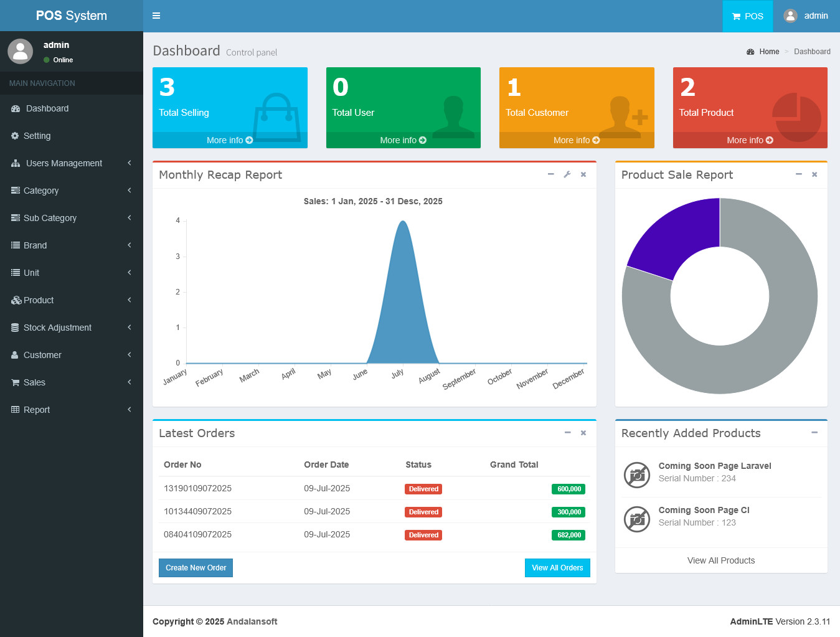The height and width of the screenshot is (637, 840).
Task: Click the Coming Soon Page Laravel thumbnail
Action: (636, 475)
